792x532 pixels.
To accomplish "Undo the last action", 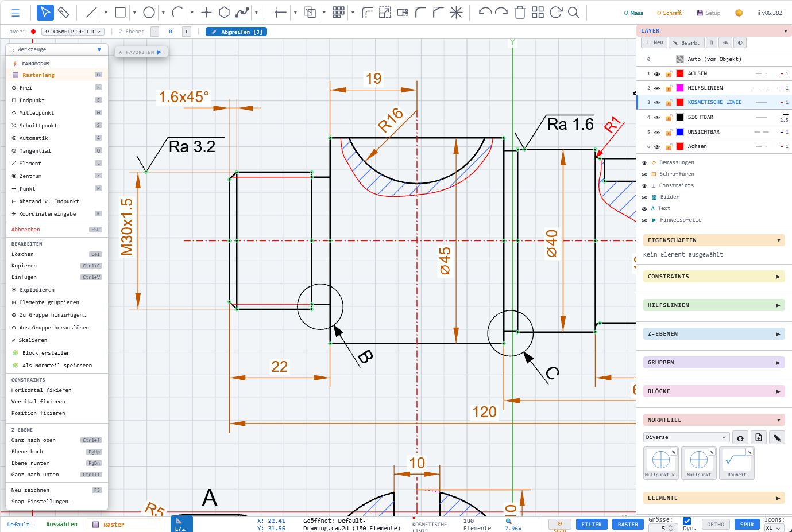I will point(485,13).
